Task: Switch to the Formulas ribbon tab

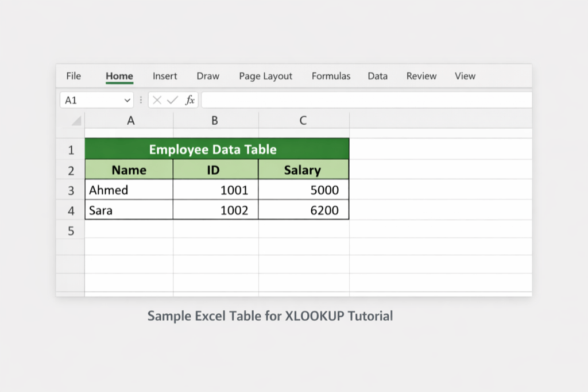Action: pos(331,76)
